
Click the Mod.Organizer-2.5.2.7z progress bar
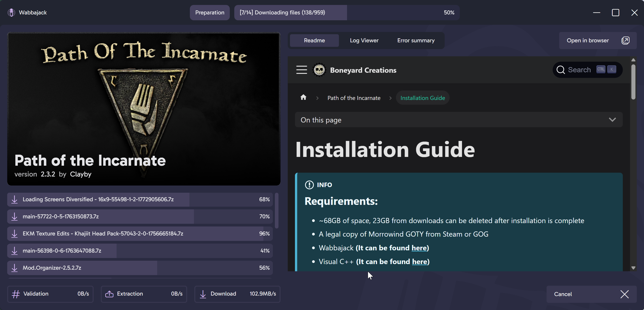[x=140, y=268]
